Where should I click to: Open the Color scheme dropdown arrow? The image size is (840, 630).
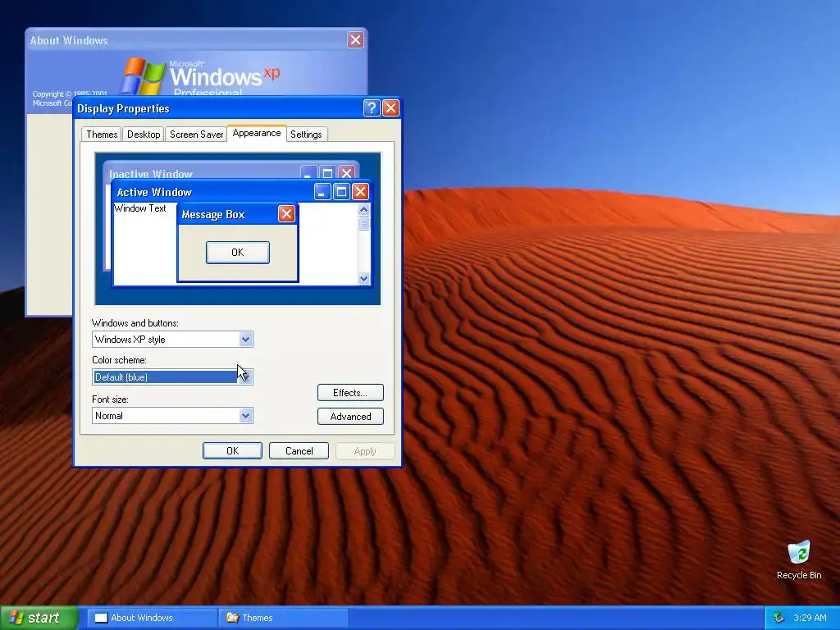tap(245, 377)
